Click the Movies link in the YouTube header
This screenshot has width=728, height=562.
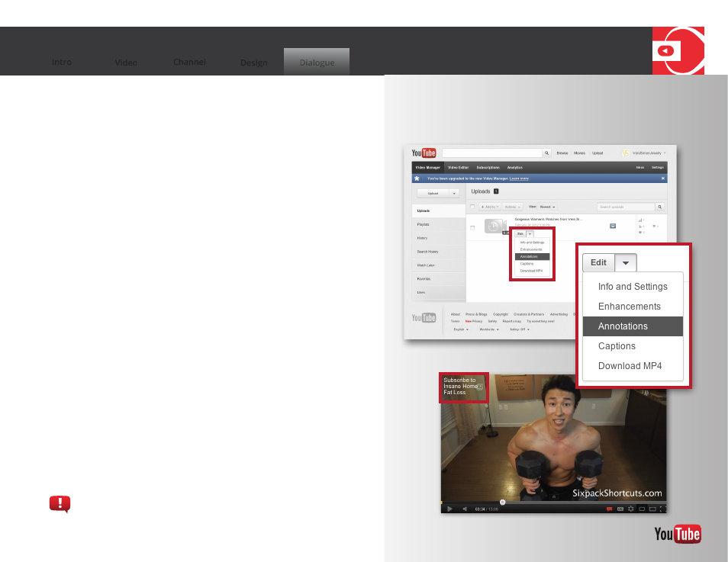(579, 153)
